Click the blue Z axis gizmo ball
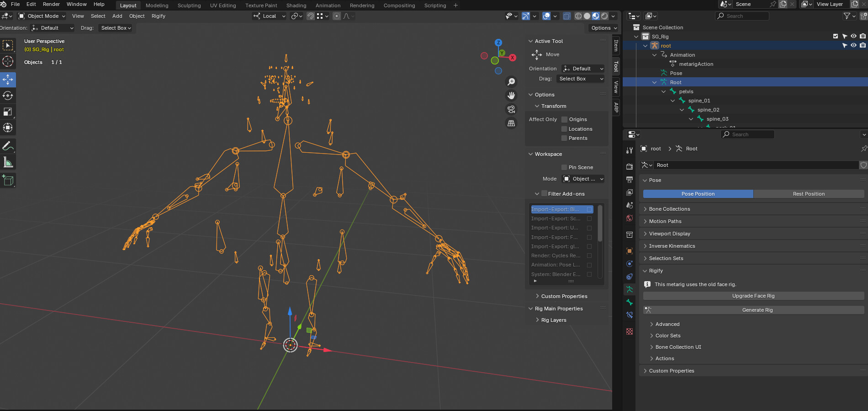The image size is (868, 411). pyautogui.click(x=498, y=43)
